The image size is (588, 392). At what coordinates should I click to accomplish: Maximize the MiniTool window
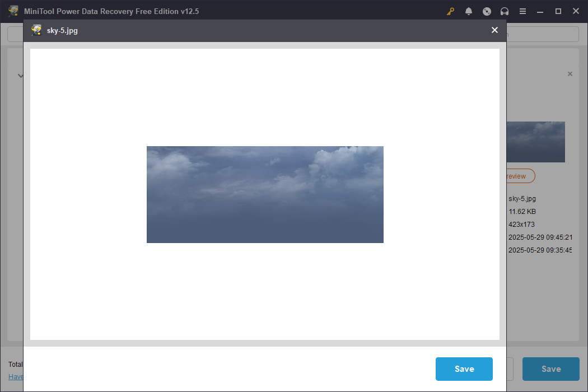[x=558, y=11]
